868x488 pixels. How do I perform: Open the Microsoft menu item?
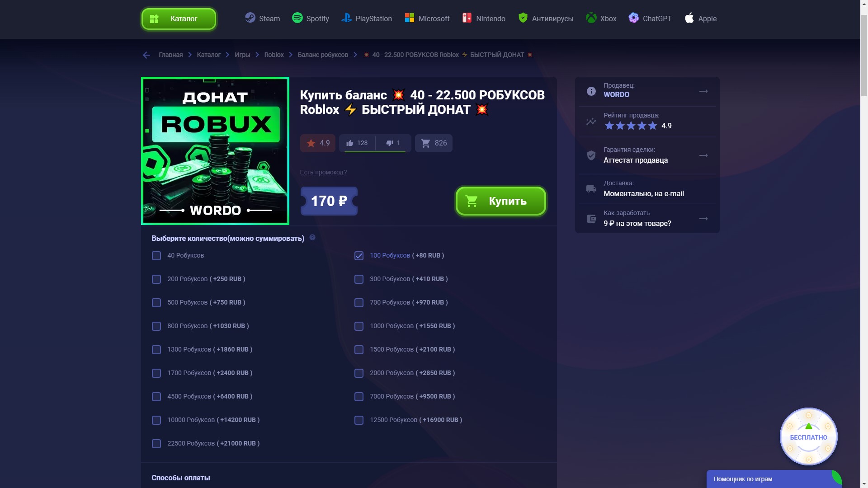click(427, 19)
